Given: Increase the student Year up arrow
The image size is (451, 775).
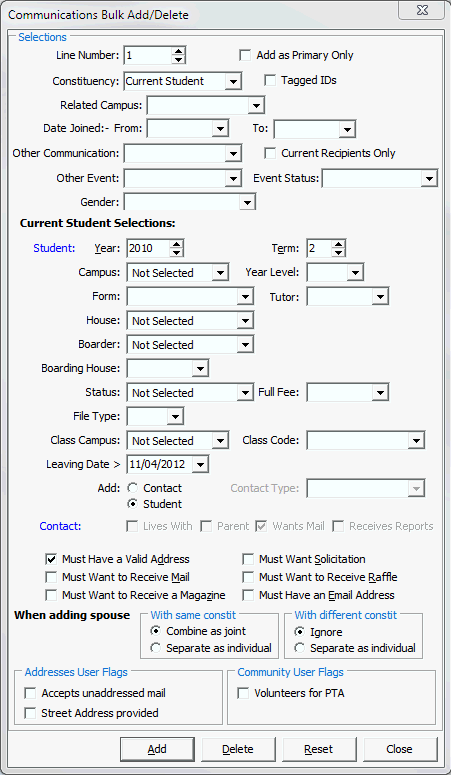Looking at the screenshot, I should (176, 244).
